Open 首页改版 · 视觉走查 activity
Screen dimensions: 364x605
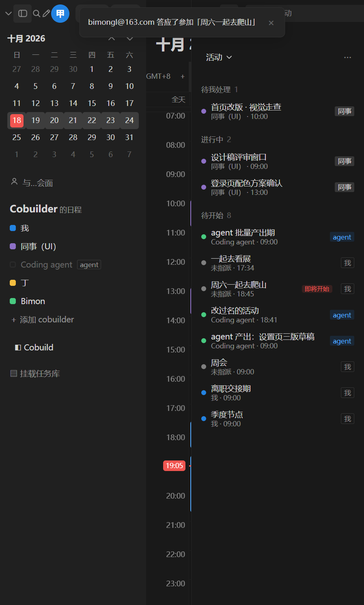278,111
